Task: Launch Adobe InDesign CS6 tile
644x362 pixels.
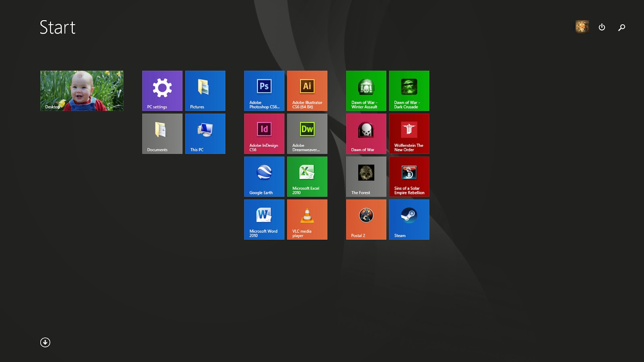Action: pyautogui.click(x=264, y=134)
